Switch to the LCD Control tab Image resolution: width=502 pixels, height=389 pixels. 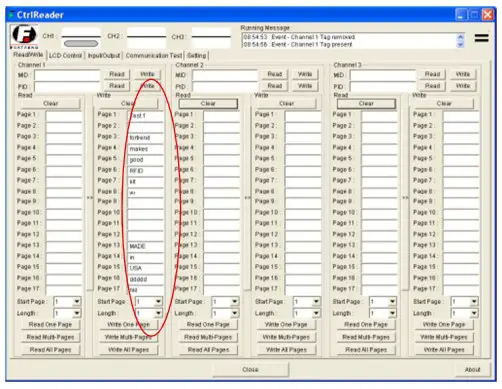pos(65,56)
